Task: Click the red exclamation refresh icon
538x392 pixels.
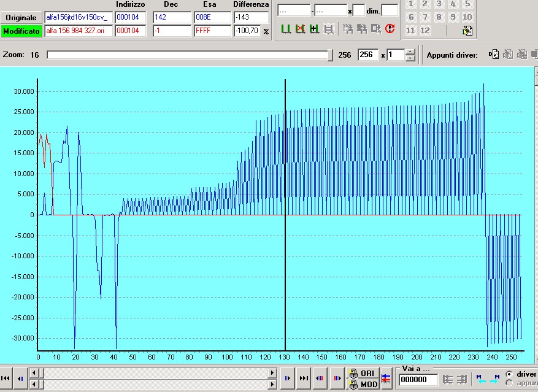Action: 390,28
